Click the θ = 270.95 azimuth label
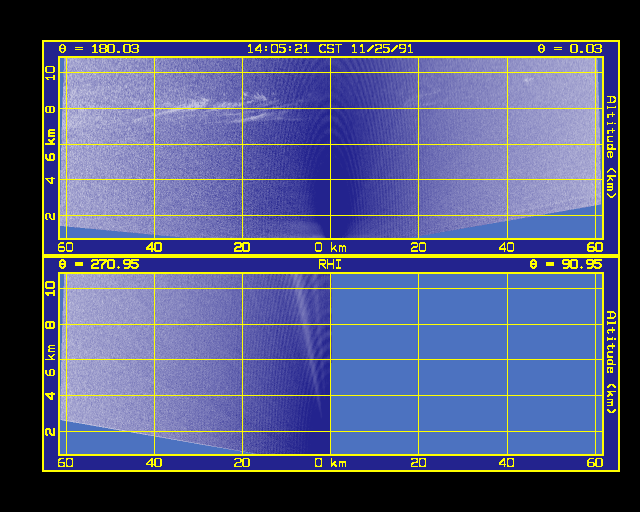The width and height of the screenshot is (640, 512). pos(99,265)
